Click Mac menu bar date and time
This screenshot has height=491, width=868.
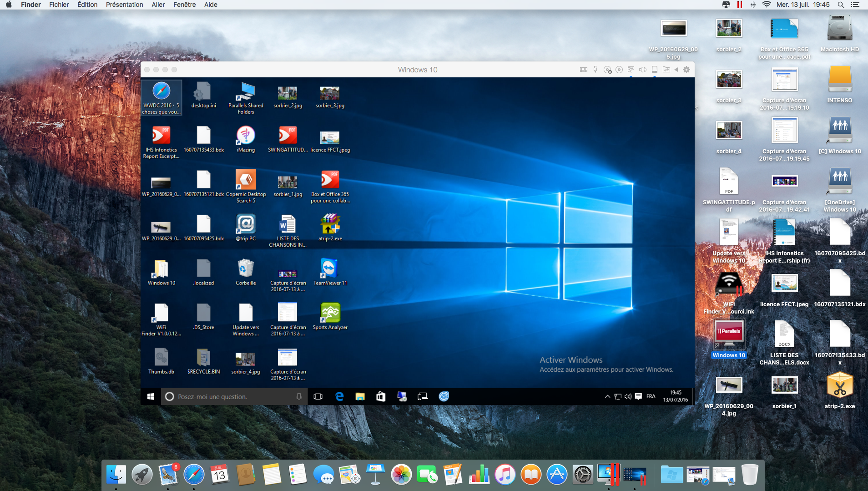[803, 5]
